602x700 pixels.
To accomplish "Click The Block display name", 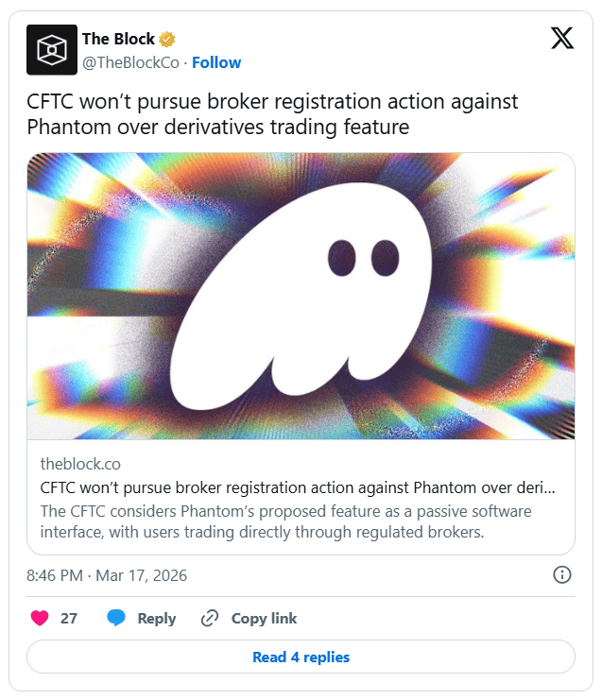I will click(x=117, y=40).
